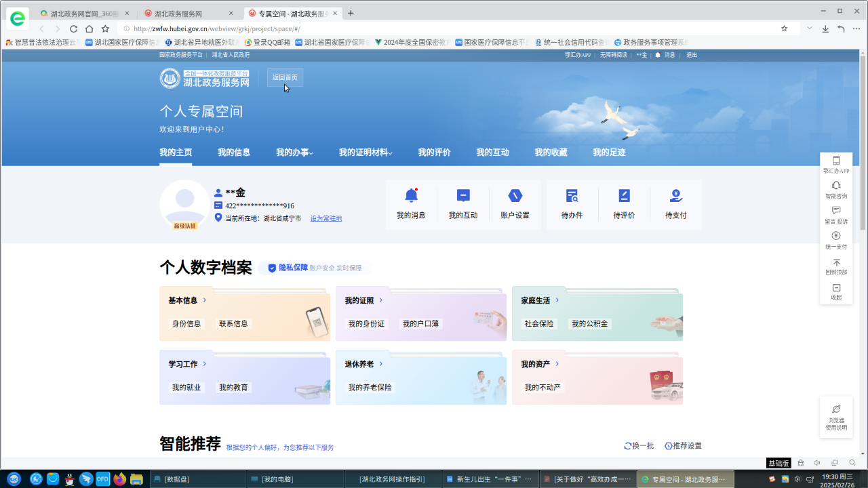The image size is (868, 488).
Task: Click the 待支付 payment icon
Action: click(x=675, y=196)
